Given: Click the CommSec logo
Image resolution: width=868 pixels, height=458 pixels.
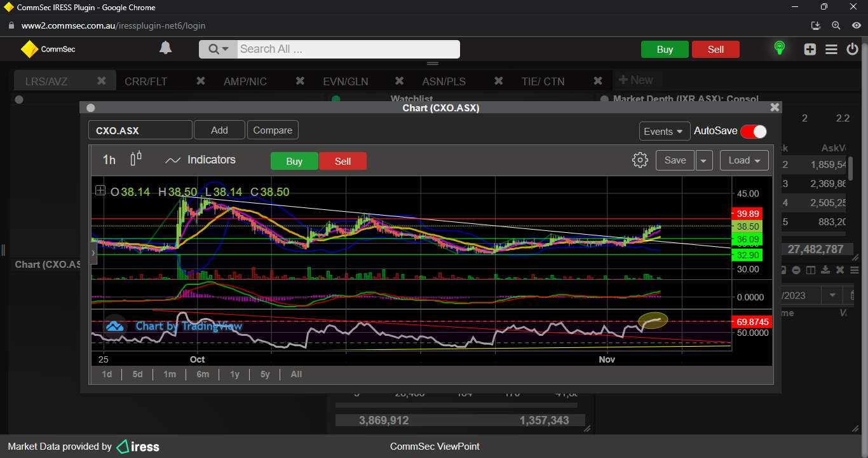Looking at the screenshot, I should [x=48, y=49].
